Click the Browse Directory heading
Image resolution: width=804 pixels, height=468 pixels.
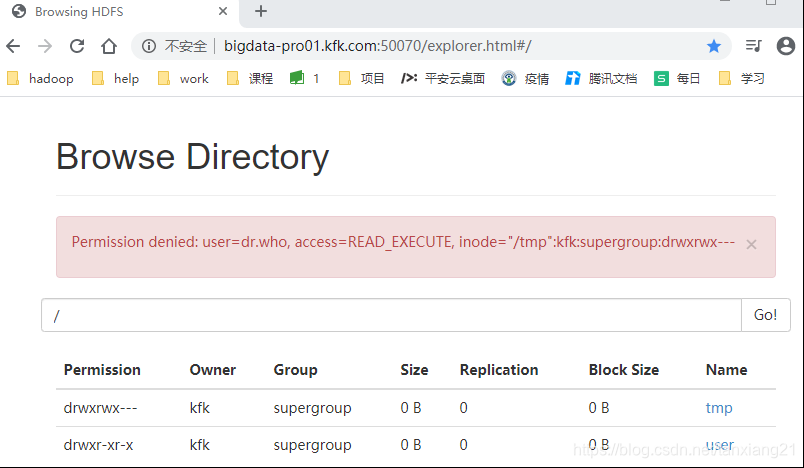[192, 157]
